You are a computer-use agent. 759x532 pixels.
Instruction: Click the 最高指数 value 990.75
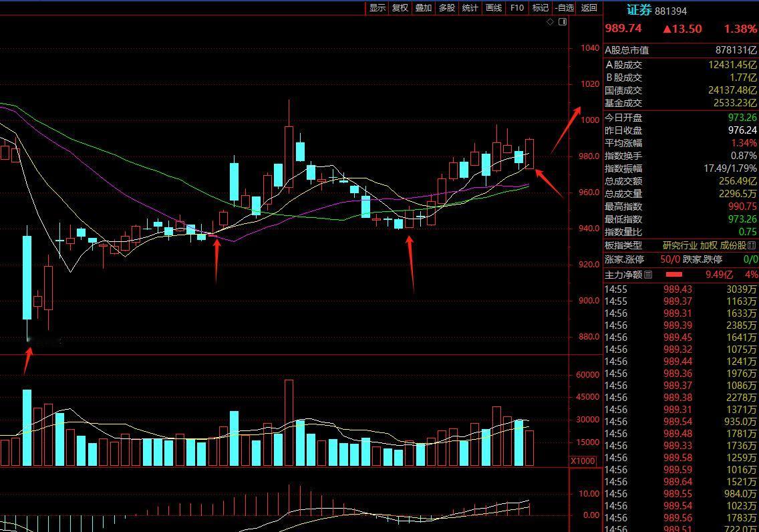(x=742, y=207)
